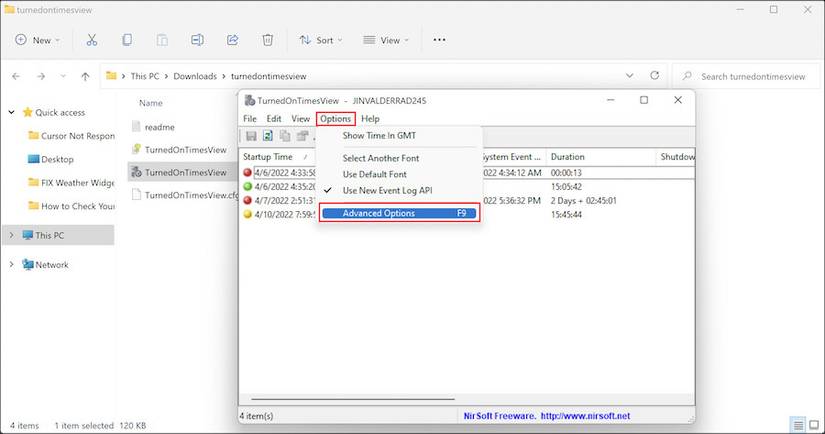Viewport: 825px width, 434px height.
Task: Select the highlighted TurnedOnTimesView application file
Action: pyautogui.click(x=183, y=172)
